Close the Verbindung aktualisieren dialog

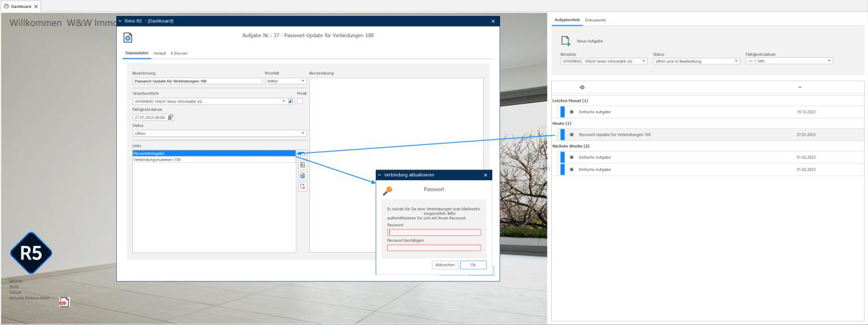[x=485, y=175]
